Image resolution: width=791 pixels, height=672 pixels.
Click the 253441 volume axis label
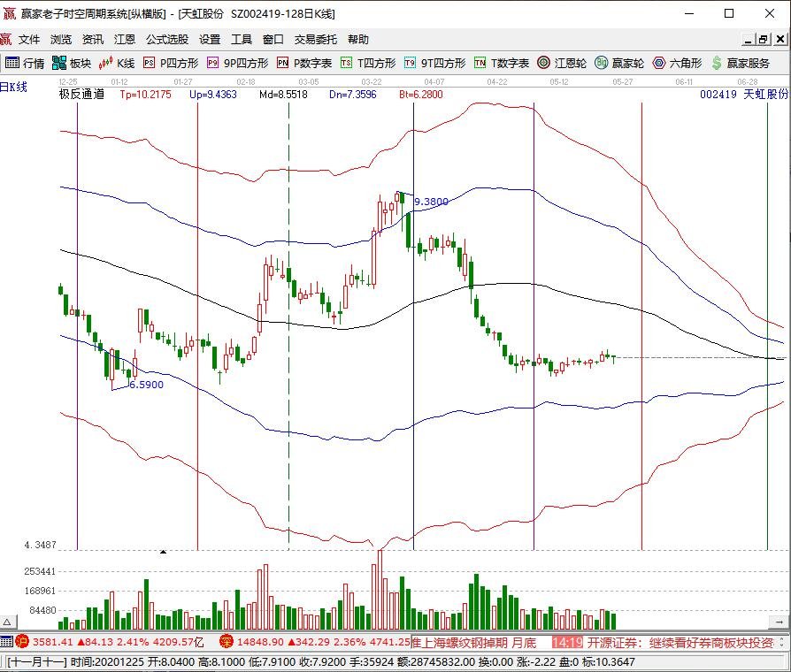40,571
